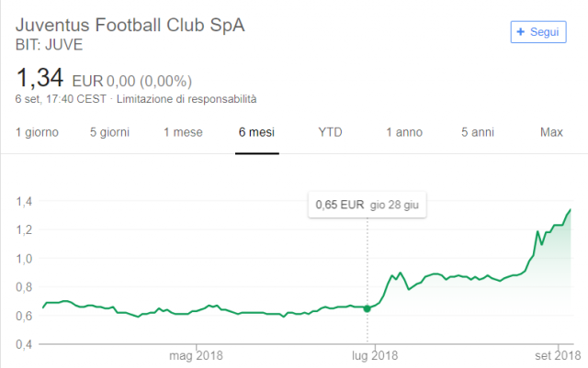Switch to the 5 giorni tab
This screenshot has height=368, width=588.
tap(109, 132)
